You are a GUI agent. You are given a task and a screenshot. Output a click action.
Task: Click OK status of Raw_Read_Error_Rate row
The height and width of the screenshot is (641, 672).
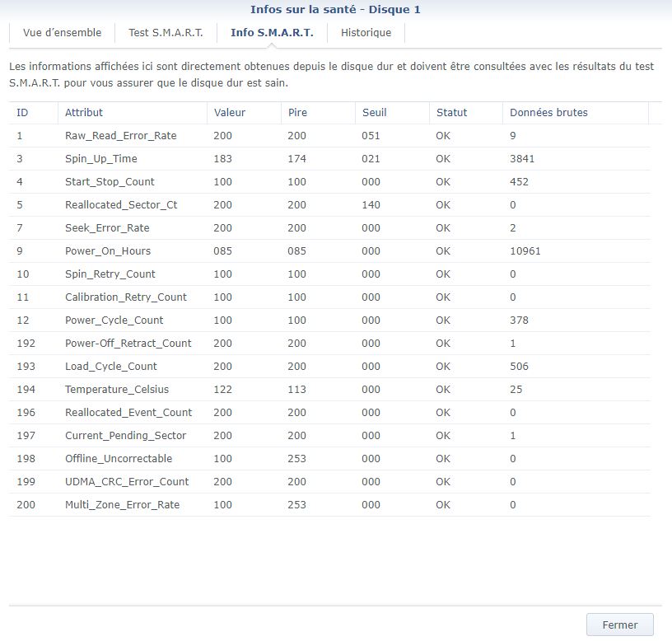[443, 136]
